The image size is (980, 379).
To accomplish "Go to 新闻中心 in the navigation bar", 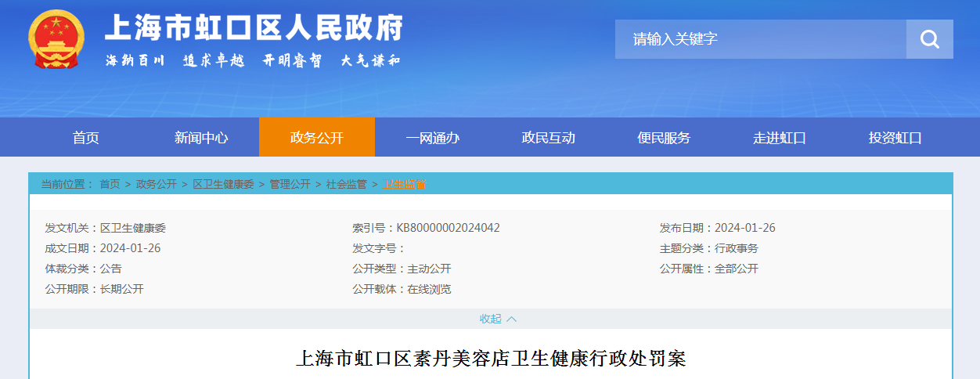I will (201, 138).
